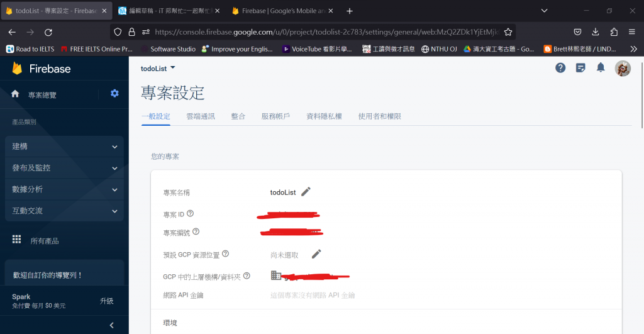Switch to the 使用者和權限 tab
Image resolution: width=644 pixels, height=334 pixels.
[x=379, y=116]
